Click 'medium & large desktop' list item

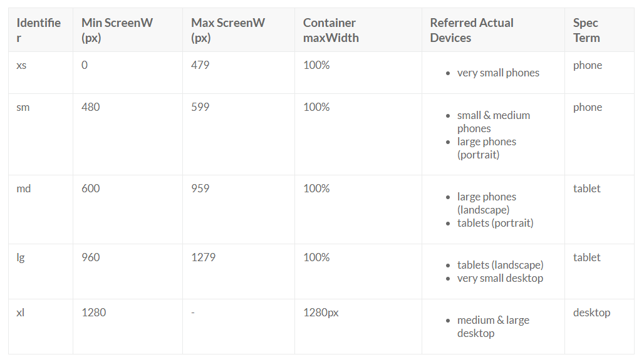coord(493,326)
